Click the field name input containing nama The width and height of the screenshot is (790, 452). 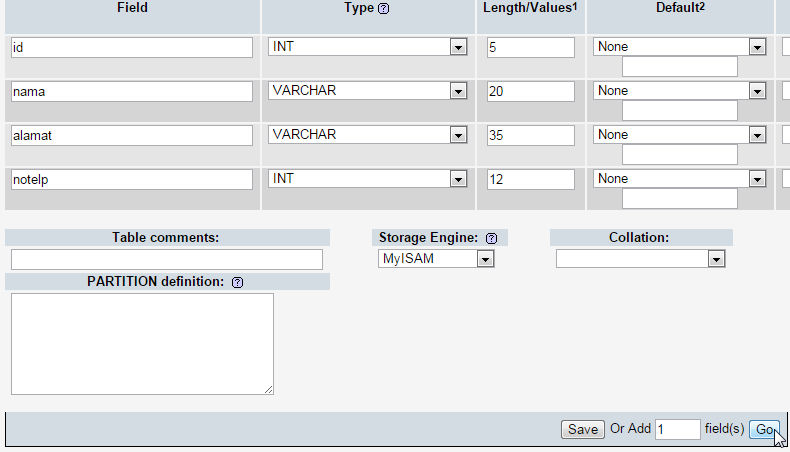point(132,91)
